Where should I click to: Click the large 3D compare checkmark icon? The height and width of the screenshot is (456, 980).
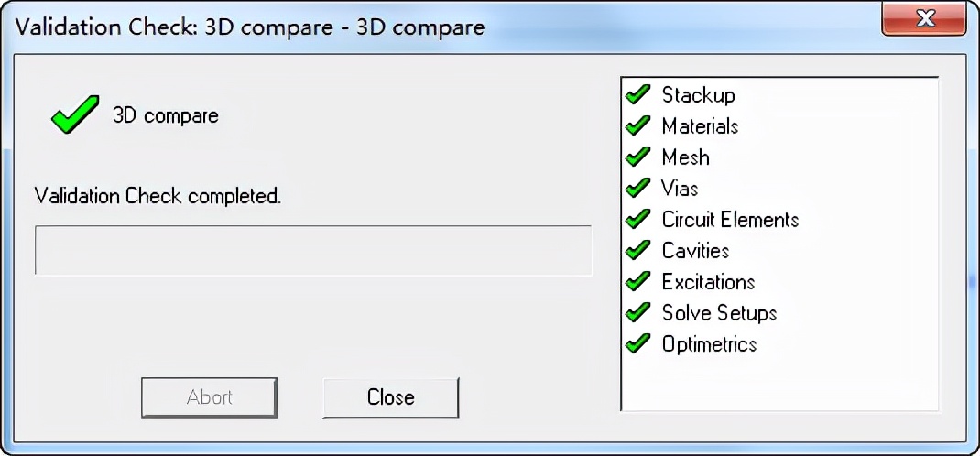(74, 115)
